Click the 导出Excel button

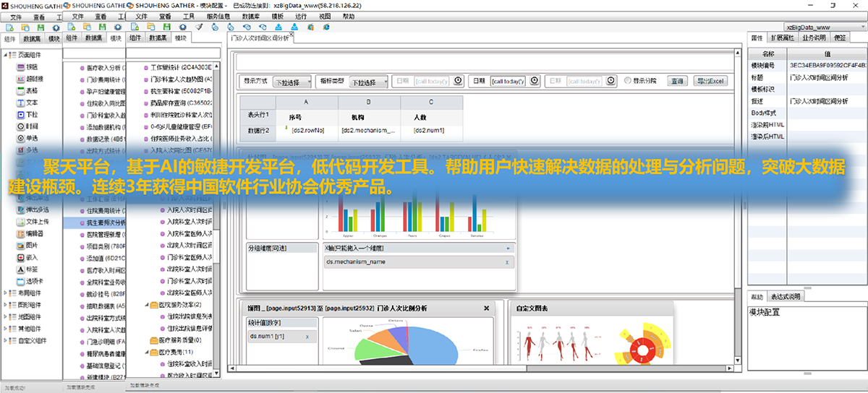[710, 81]
